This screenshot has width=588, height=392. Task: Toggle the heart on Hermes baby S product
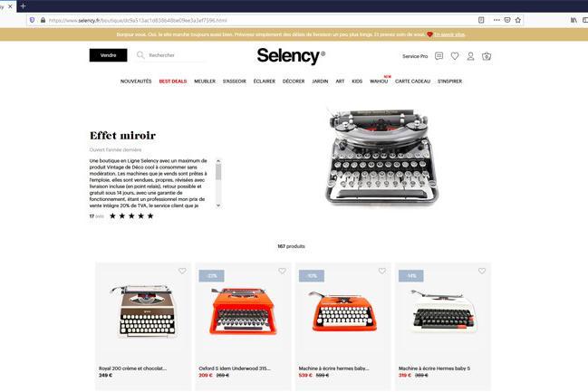482,271
